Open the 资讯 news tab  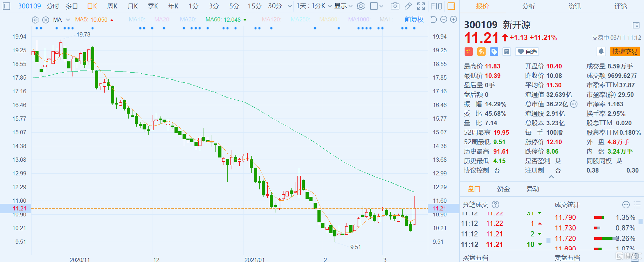(x=575, y=6)
